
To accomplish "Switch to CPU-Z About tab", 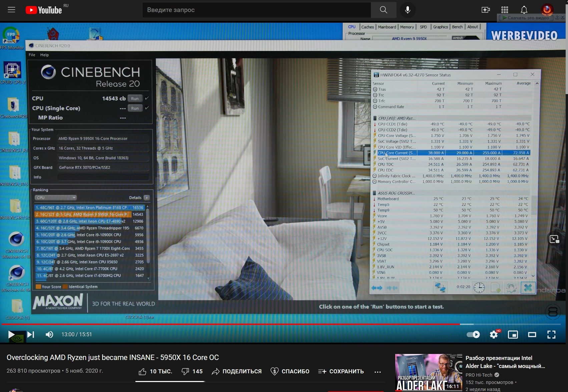I will coord(473,27).
